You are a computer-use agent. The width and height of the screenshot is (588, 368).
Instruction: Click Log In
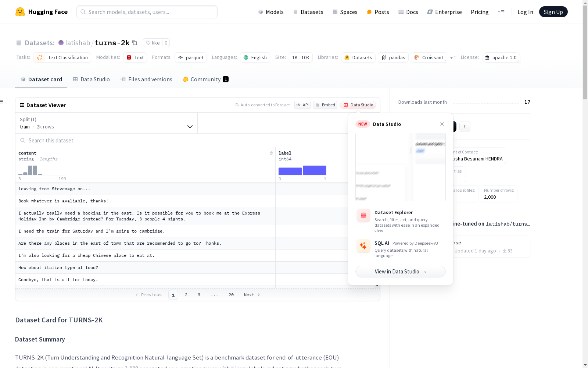[525, 12]
